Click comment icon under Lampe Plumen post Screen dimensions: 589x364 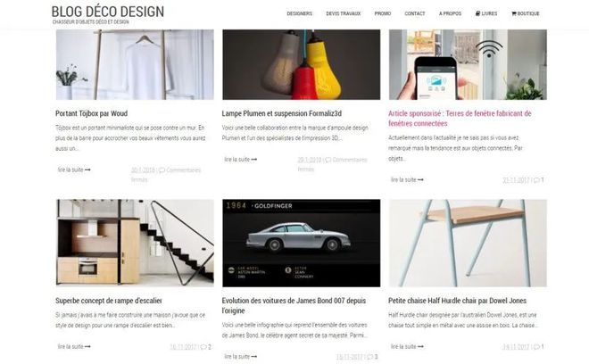(x=328, y=160)
